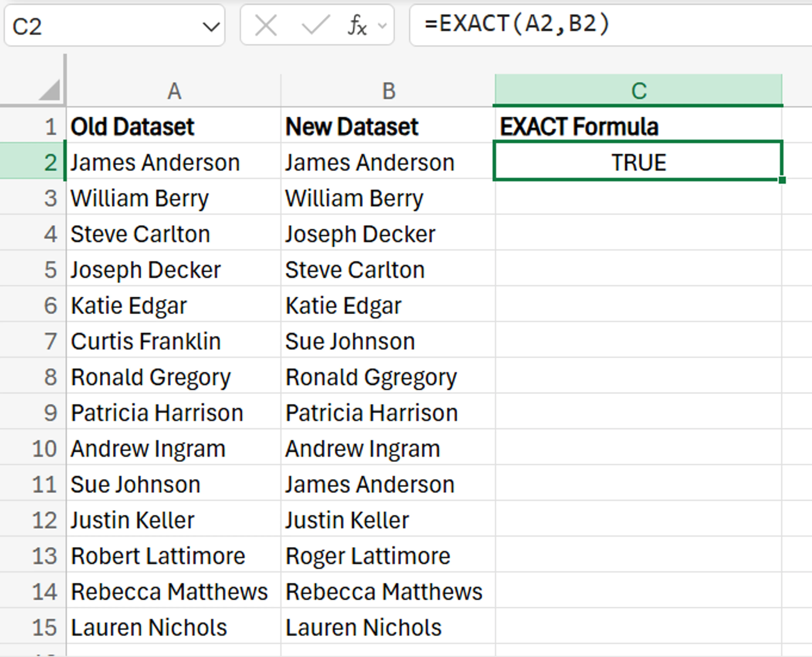This screenshot has width=812, height=657.
Task: Click the confirm checkmark icon in formula bar
Action: (315, 25)
